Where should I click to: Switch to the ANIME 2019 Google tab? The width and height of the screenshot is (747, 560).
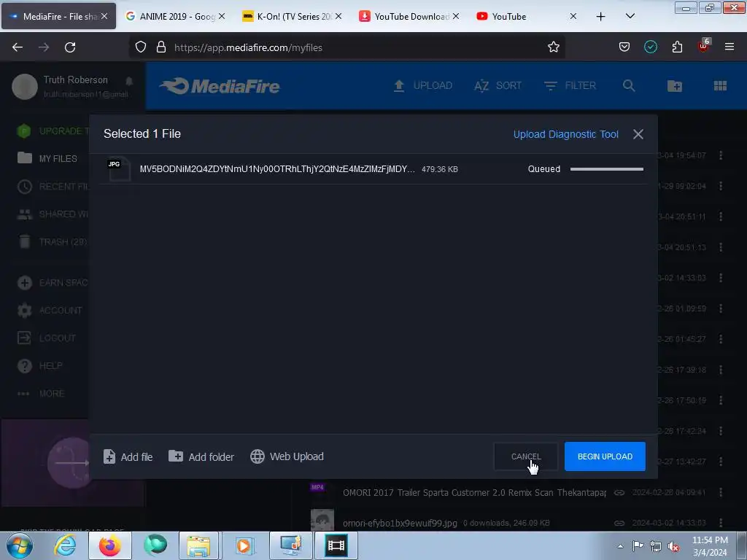coord(175,16)
